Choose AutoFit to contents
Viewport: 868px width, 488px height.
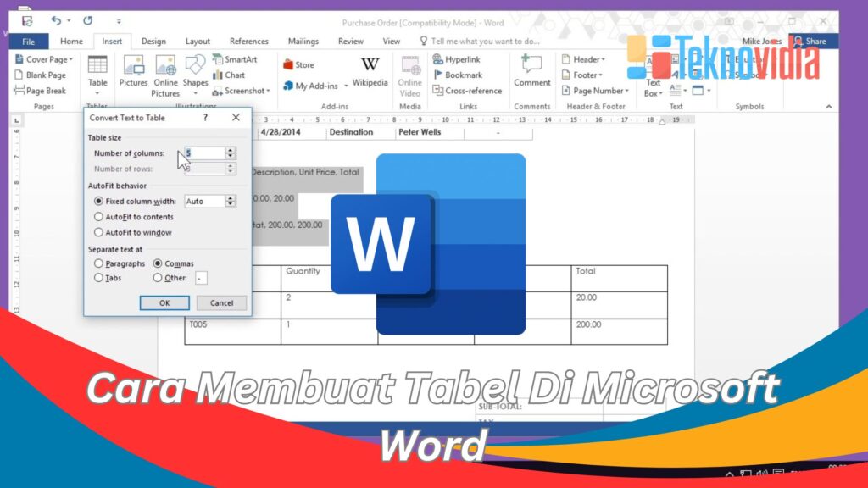[x=99, y=217]
